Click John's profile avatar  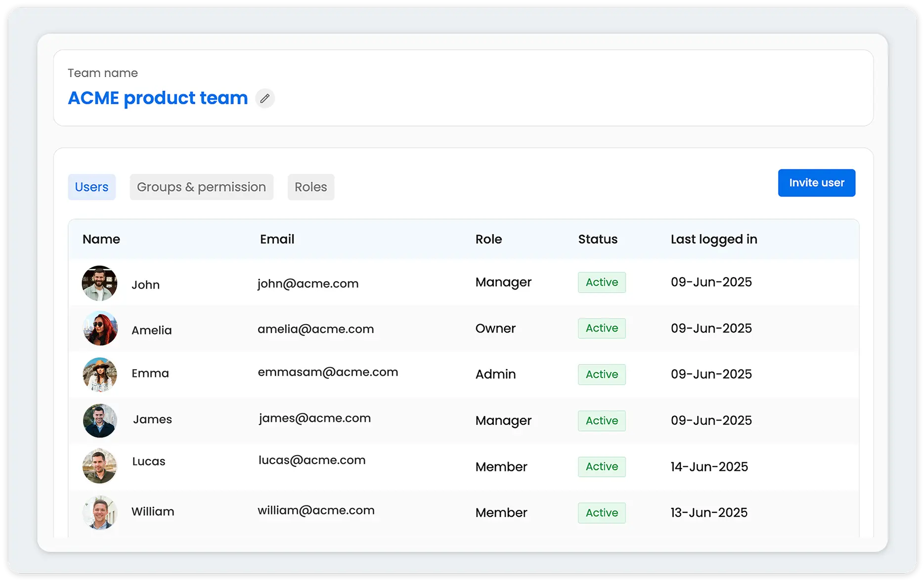click(99, 283)
